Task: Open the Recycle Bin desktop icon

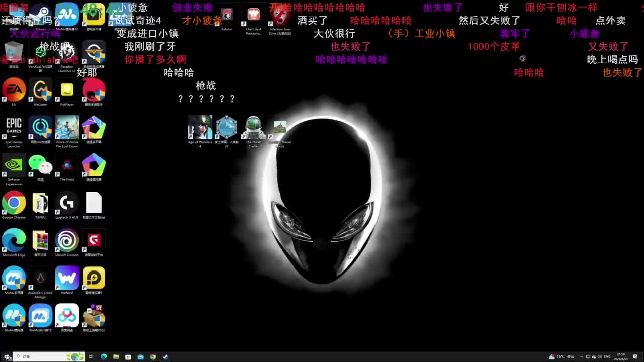Action: [14, 54]
